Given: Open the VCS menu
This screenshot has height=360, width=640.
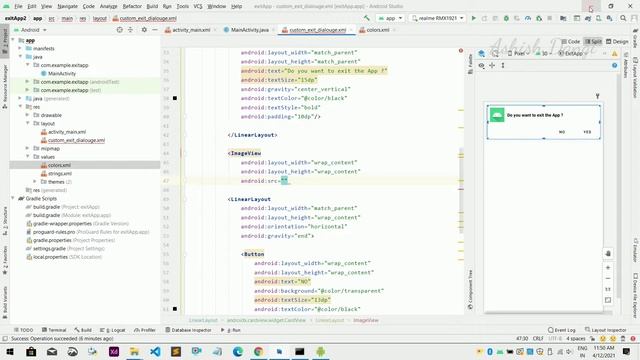Looking at the screenshot, I should (198, 7).
